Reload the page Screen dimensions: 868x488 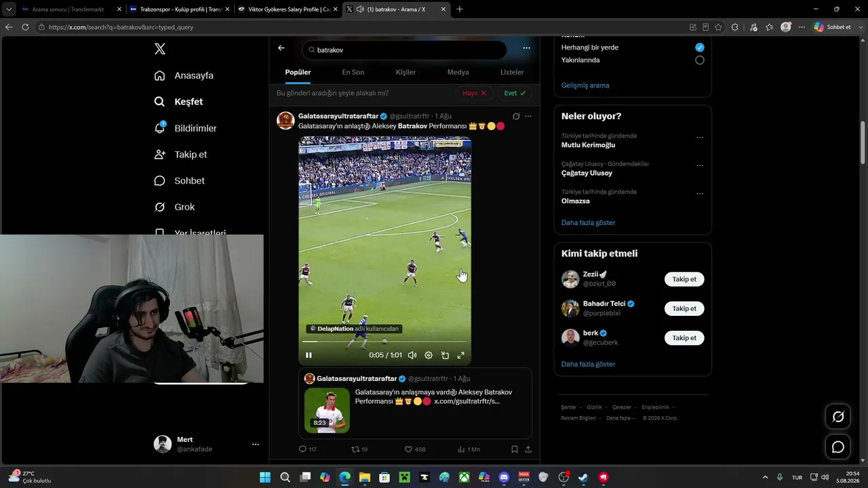coord(25,27)
